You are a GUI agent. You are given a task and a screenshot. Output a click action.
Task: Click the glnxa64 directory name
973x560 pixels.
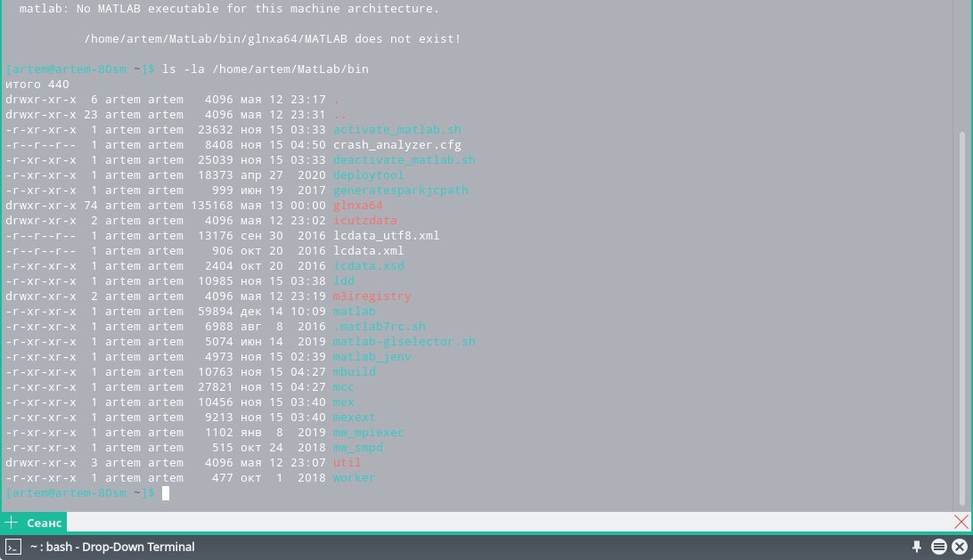coord(358,206)
